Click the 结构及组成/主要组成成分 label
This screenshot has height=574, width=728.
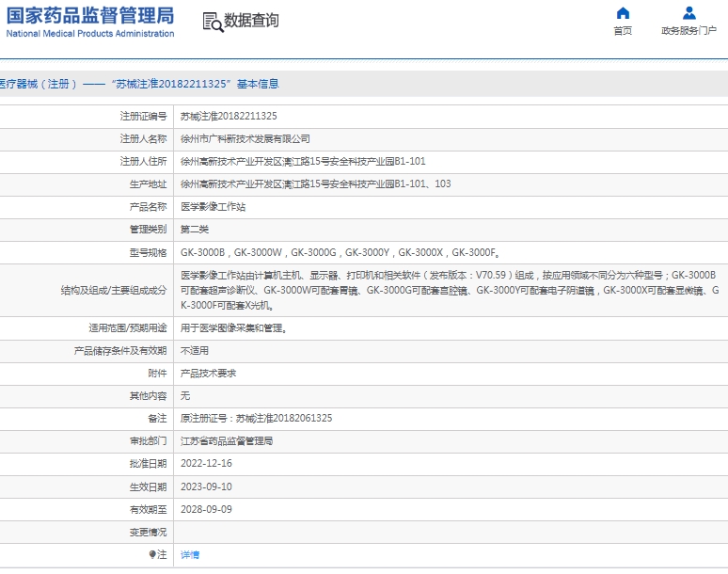point(114,291)
